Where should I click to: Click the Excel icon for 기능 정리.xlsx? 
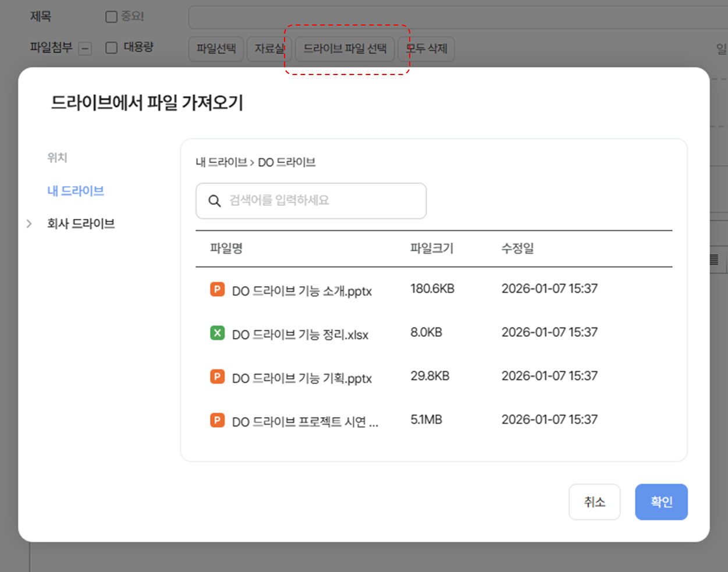coord(217,333)
